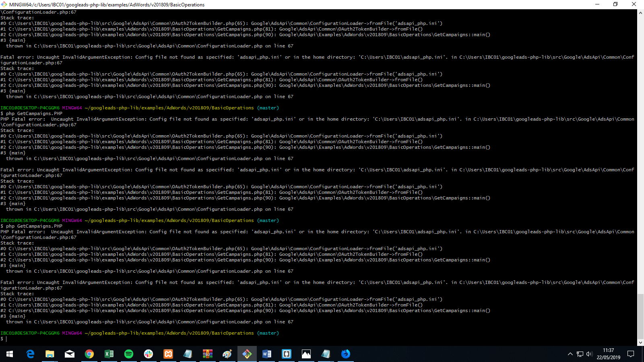
Task: Select the active Git Bash taskbar window
Action: (247, 354)
